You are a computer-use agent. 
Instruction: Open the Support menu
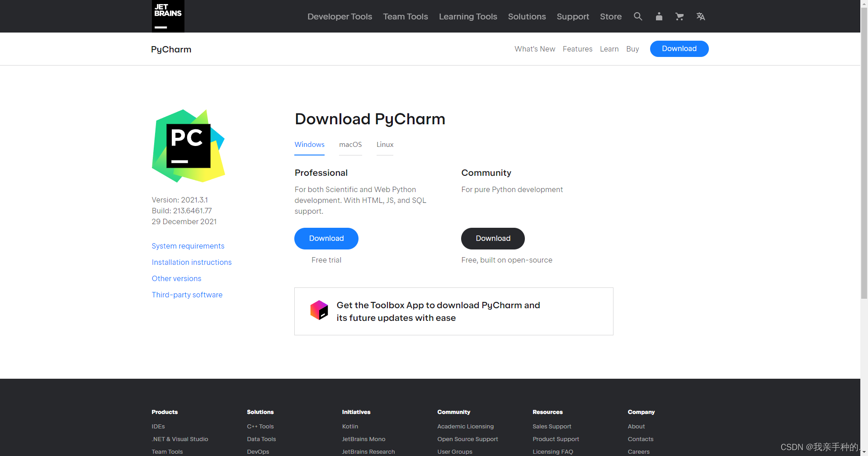(x=573, y=17)
